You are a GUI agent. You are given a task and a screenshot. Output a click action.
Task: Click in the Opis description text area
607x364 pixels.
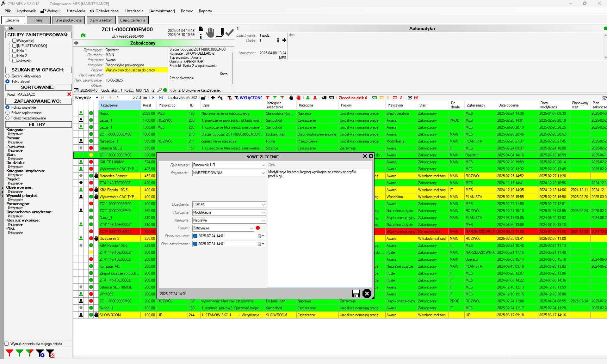pyautogui.click(x=319, y=227)
